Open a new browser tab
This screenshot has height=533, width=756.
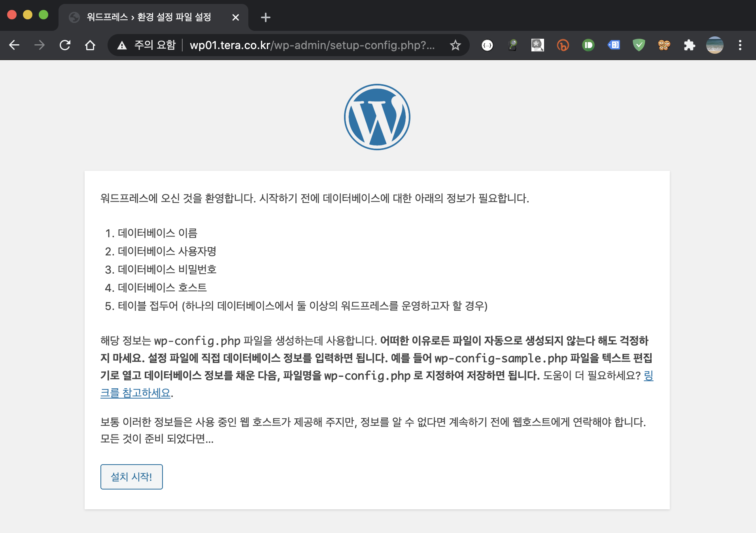coord(266,17)
